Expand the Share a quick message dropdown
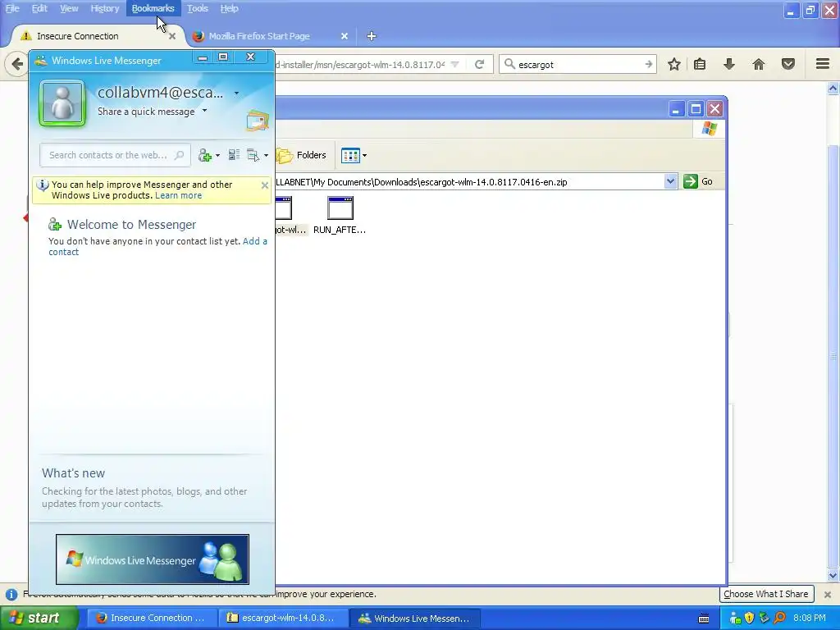This screenshot has height=630, width=840. (204, 111)
